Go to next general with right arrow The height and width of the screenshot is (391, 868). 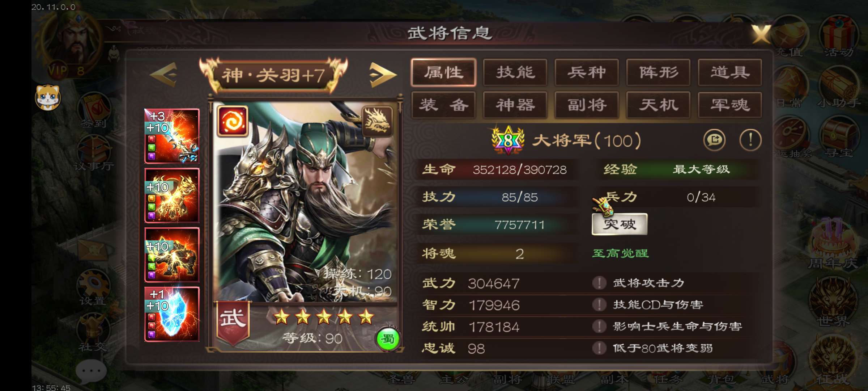tap(383, 75)
